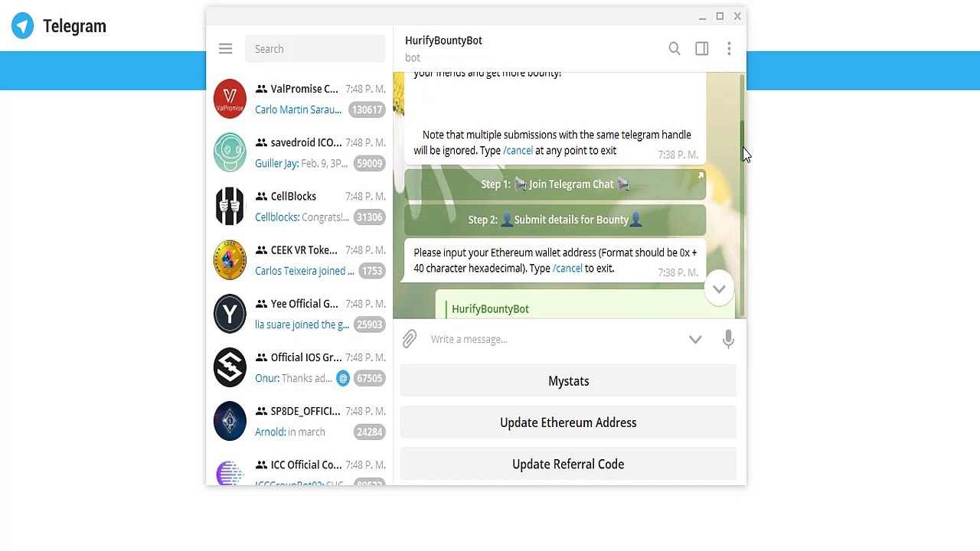Open the savedroid ICO group avatar
Screen dimensions: 980x551
[x=230, y=152]
